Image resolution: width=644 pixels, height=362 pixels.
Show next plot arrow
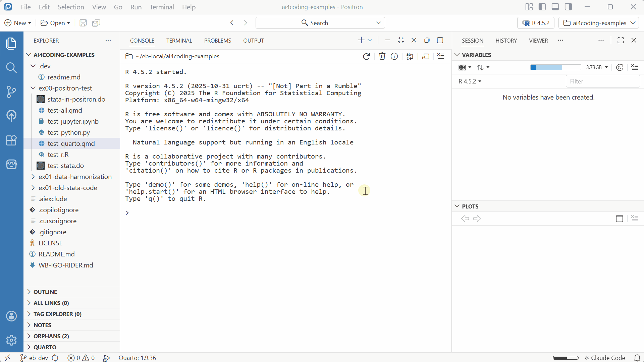(477, 219)
